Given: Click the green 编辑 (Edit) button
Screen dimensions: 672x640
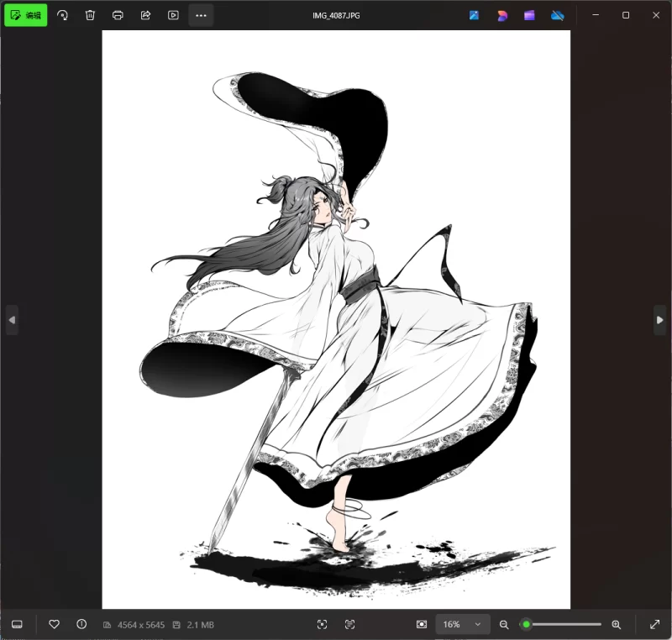Looking at the screenshot, I should coord(25,15).
